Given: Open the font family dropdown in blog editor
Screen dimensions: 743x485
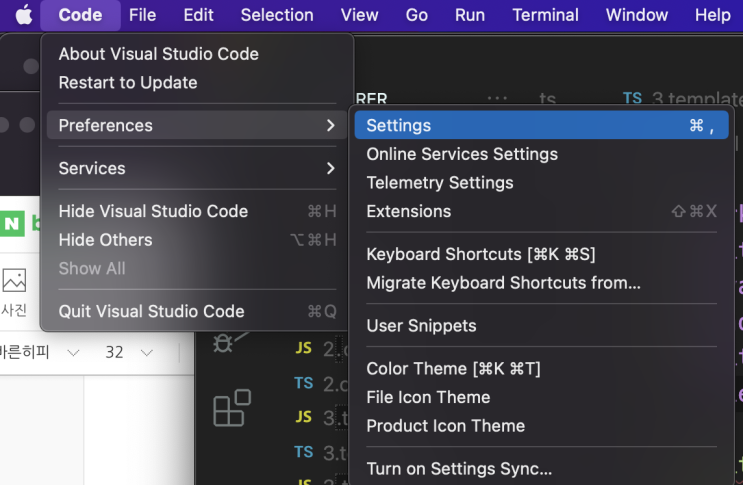Looking at the screenshot, I should (x=40, y=352).
